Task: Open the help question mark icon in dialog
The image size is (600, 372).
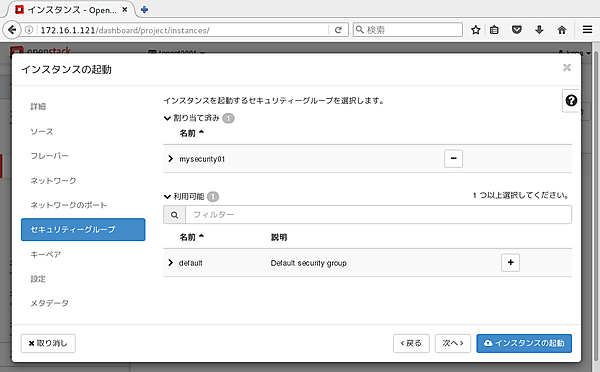Action: (x=571, y=101)
